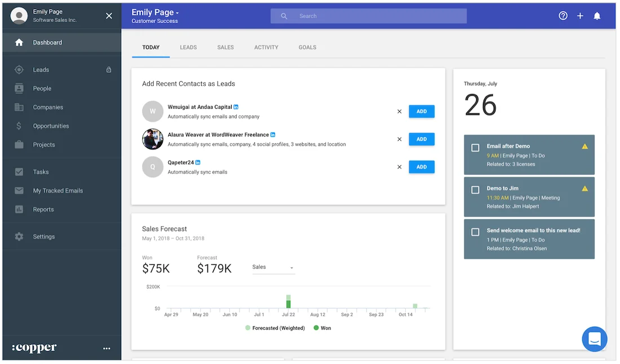The width and height of the screenshot is (620, 364).
Task: Open the Help icon in the top bar
Action: (x=563, y=16)
